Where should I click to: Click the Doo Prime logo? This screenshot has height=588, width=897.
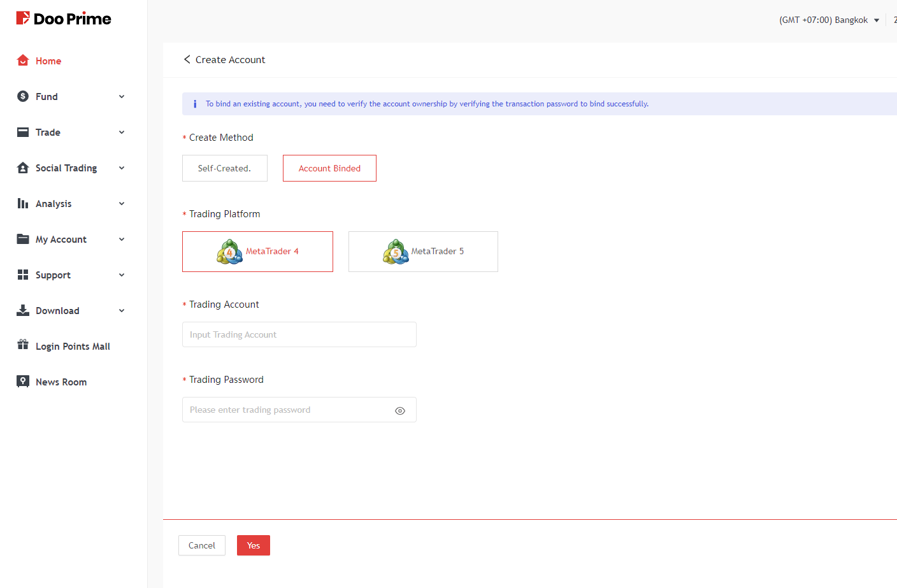(64, 18)
